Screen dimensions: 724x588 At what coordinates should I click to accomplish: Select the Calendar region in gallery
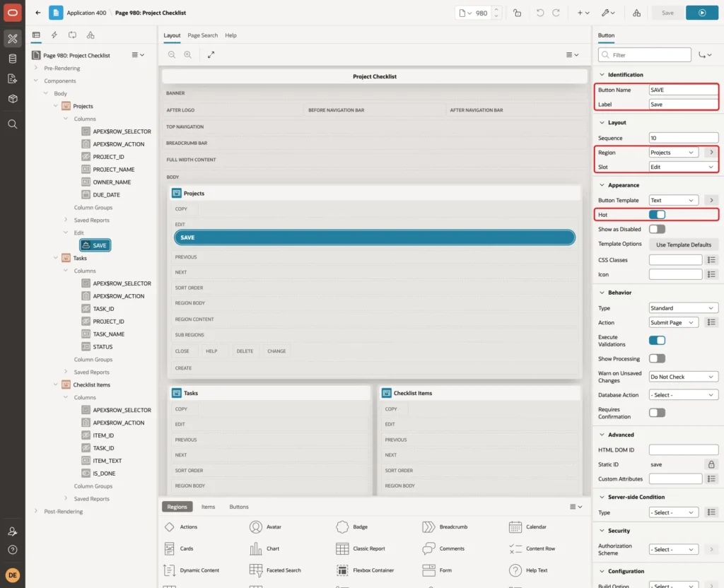[x=529, y=527]
